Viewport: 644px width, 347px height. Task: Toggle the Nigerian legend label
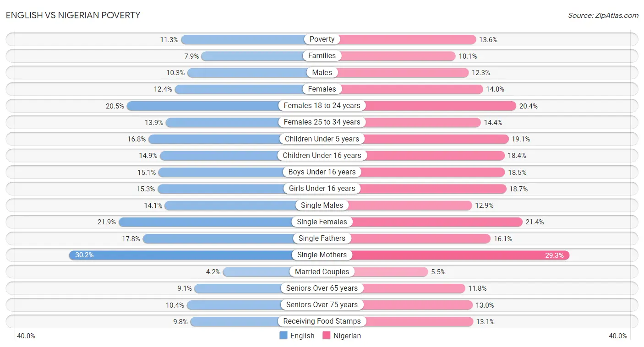click(347, 336)
